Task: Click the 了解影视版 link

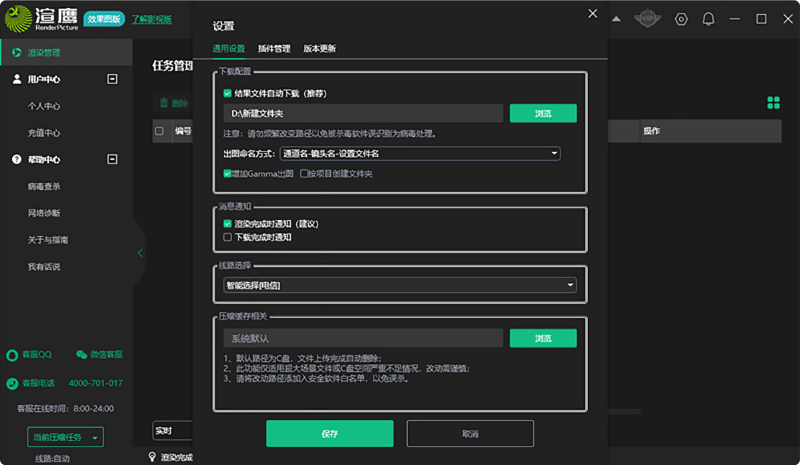Action: click(152, 19)
